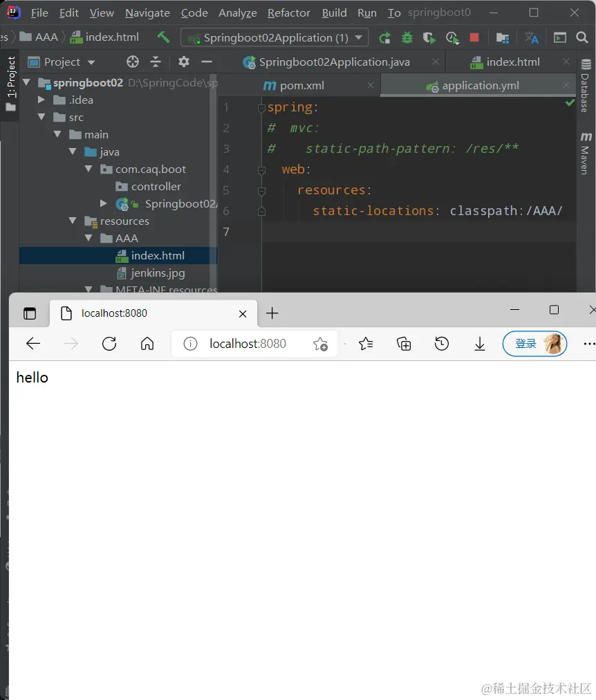
Task: Click the green inspection checkmark in editor
Action: pos(570,102)
